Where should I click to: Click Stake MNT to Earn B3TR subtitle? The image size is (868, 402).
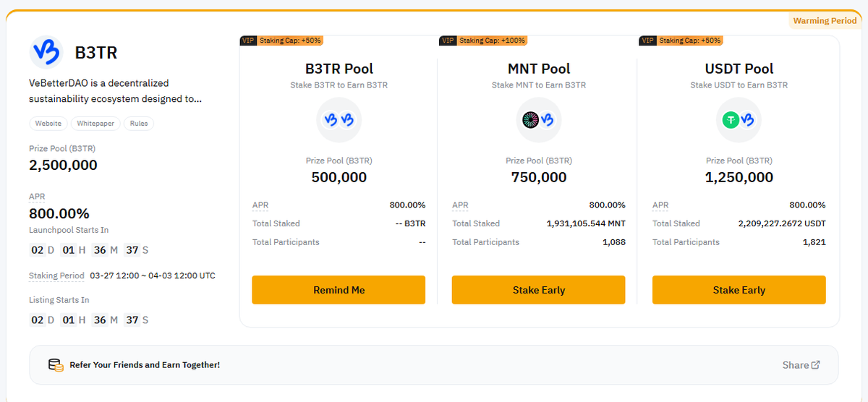click(x=539, y=85)
